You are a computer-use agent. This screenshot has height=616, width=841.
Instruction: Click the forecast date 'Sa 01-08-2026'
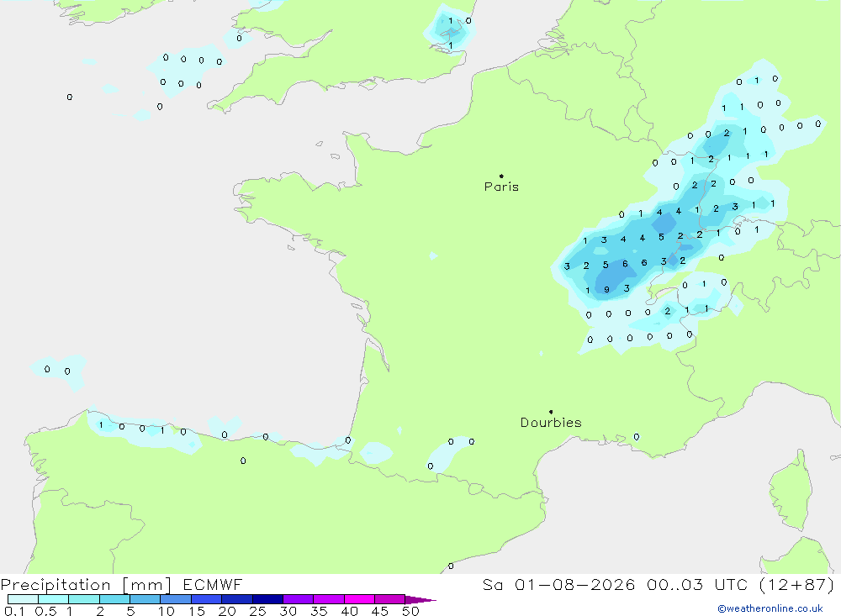(559, 584)
